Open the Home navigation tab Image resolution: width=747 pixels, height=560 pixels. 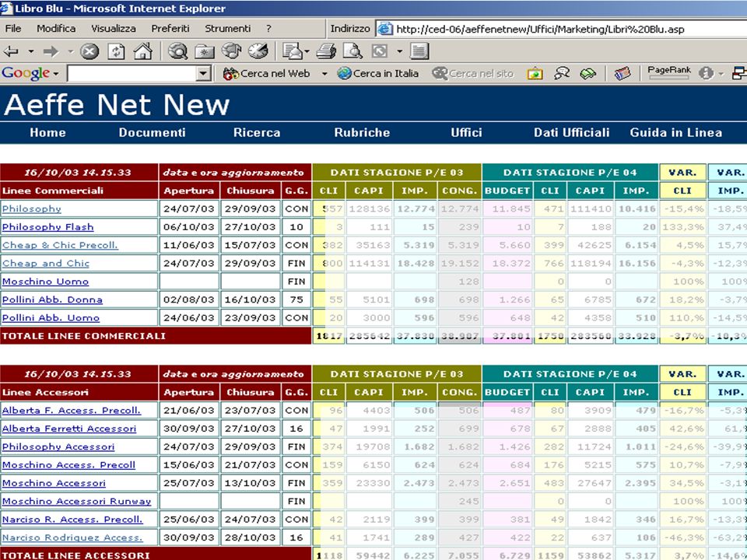(47, 132)
